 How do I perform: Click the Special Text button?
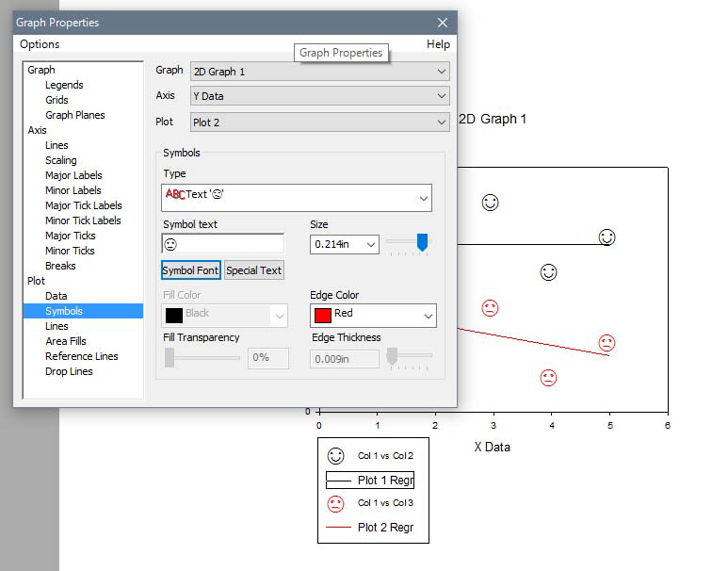(254, 270)
